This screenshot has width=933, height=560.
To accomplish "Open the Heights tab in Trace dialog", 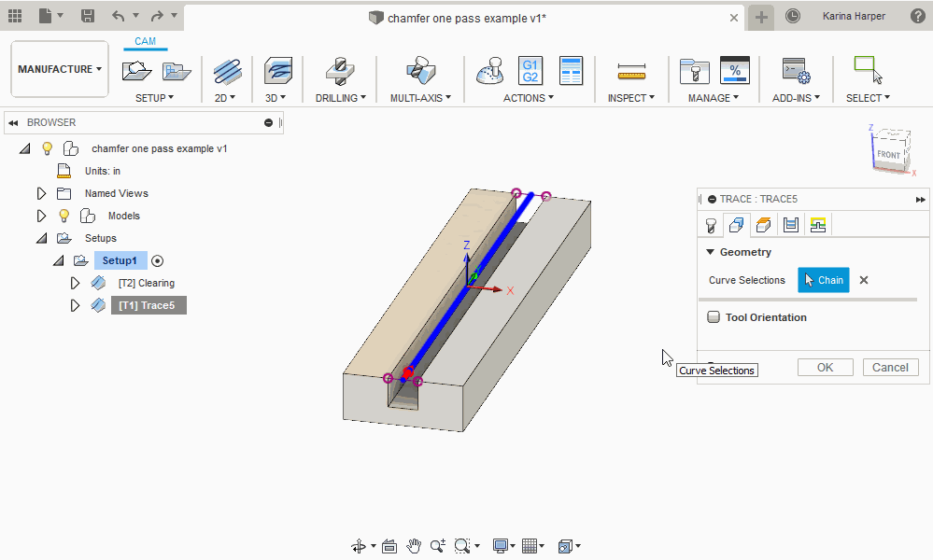I will [x=763, y=225].
